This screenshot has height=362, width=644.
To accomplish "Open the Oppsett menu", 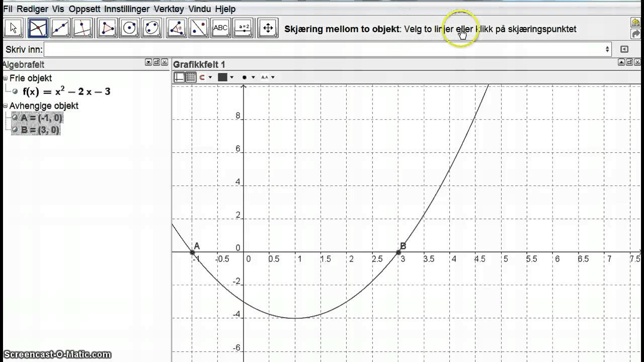I will [85, 9].
